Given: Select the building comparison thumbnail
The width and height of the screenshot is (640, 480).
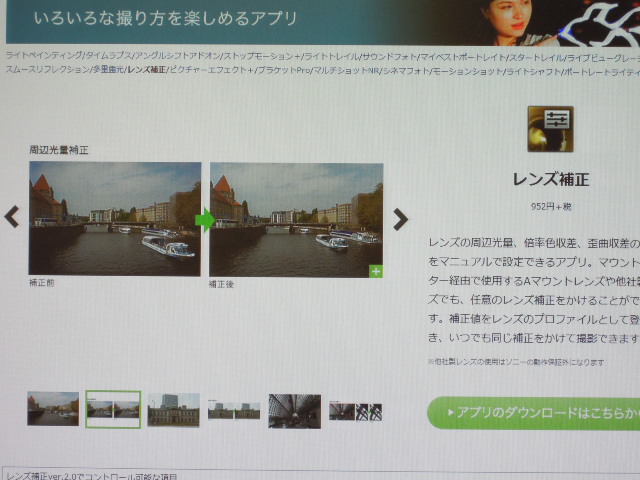Looking at the screenshot, I should click(x=234, y=410).
